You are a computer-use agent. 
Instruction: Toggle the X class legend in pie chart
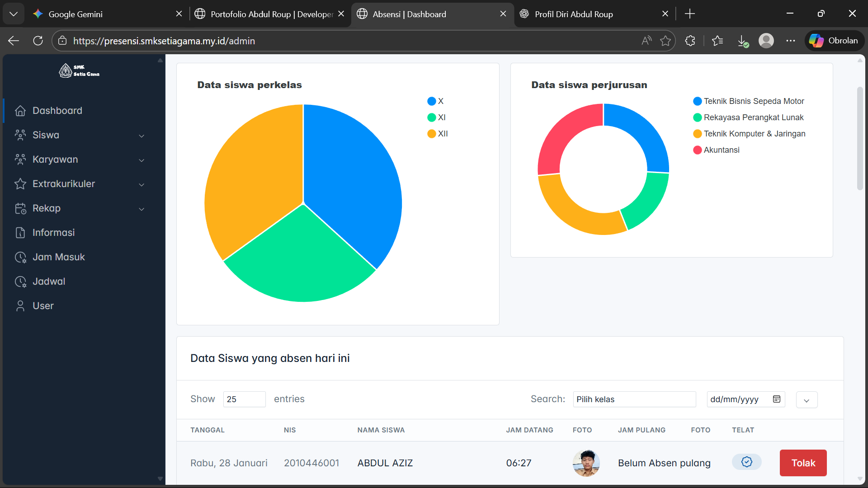436,101
